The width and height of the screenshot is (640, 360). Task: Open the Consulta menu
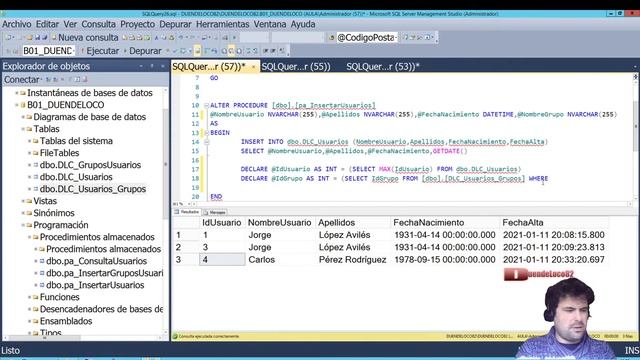click(x=98, y=24)
